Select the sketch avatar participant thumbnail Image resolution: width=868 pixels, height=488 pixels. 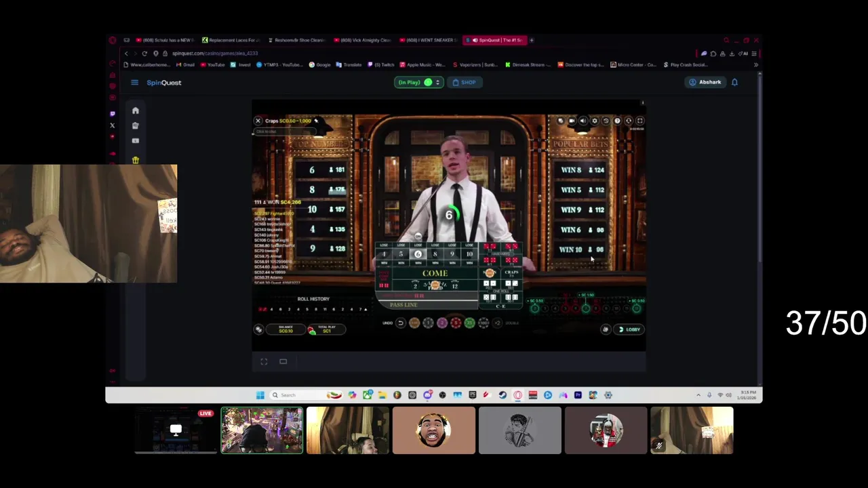[x=520, y=430]
